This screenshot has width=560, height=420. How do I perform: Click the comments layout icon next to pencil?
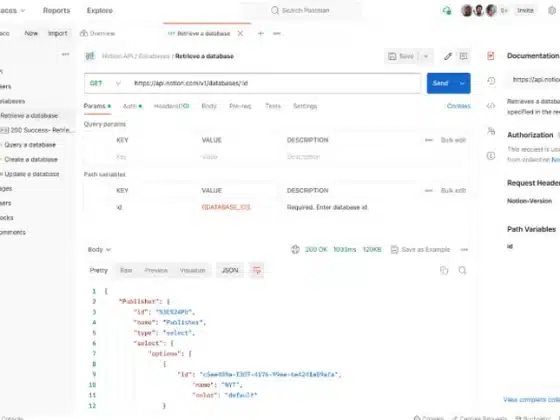coord(464,56)
